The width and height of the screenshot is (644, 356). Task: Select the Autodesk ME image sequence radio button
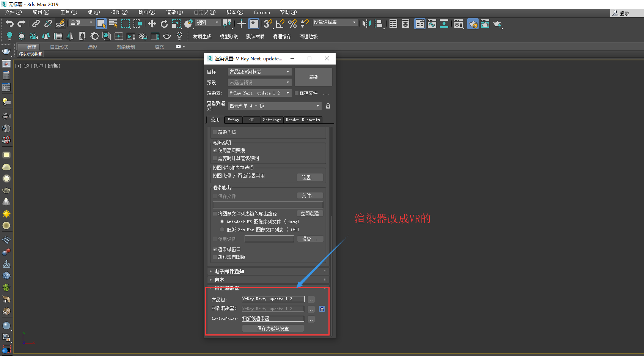click(222, 222)
